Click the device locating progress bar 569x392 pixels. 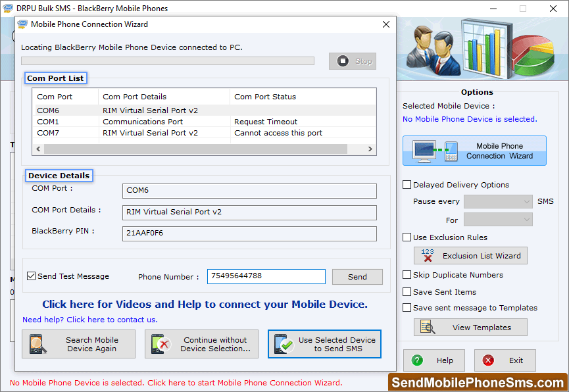tap(168, 61)
